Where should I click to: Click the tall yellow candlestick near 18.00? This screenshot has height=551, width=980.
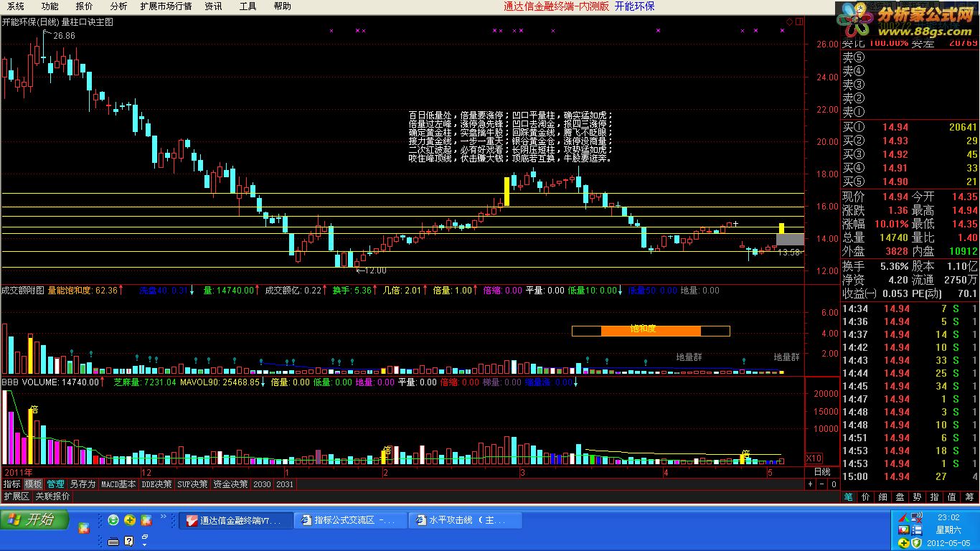(507, 191)
